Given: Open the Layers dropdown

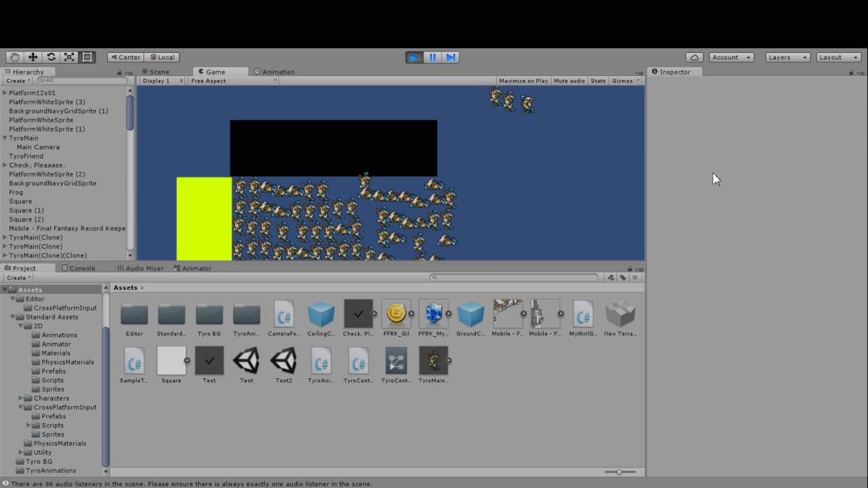Looking at the screenshot, I should tap(787, 58).
